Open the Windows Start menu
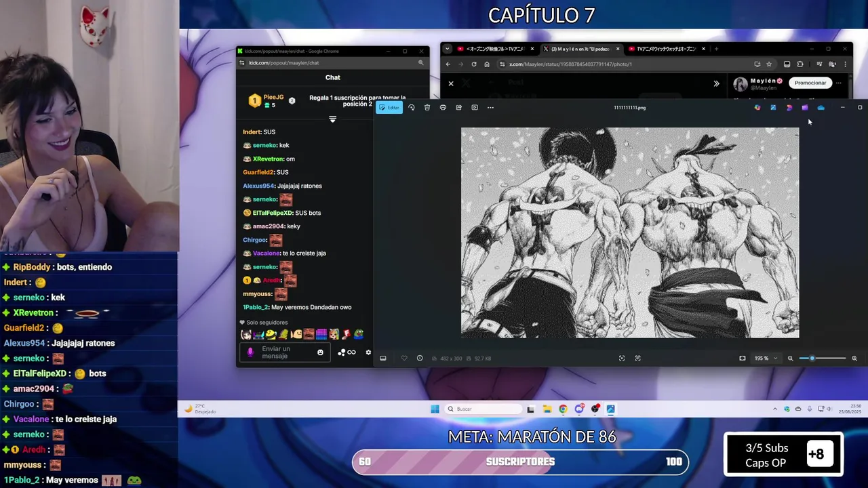Screen dimensions: 868x488 435,409
